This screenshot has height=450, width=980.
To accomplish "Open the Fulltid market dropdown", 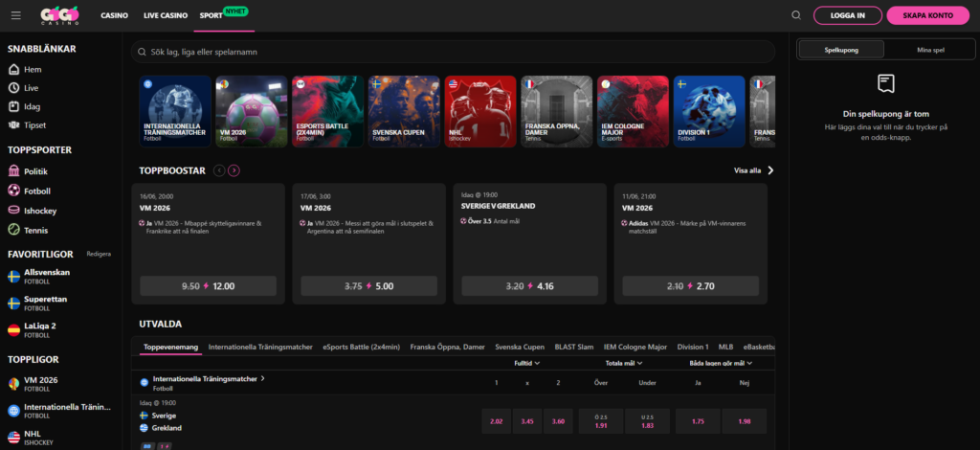I will (527, 363).
